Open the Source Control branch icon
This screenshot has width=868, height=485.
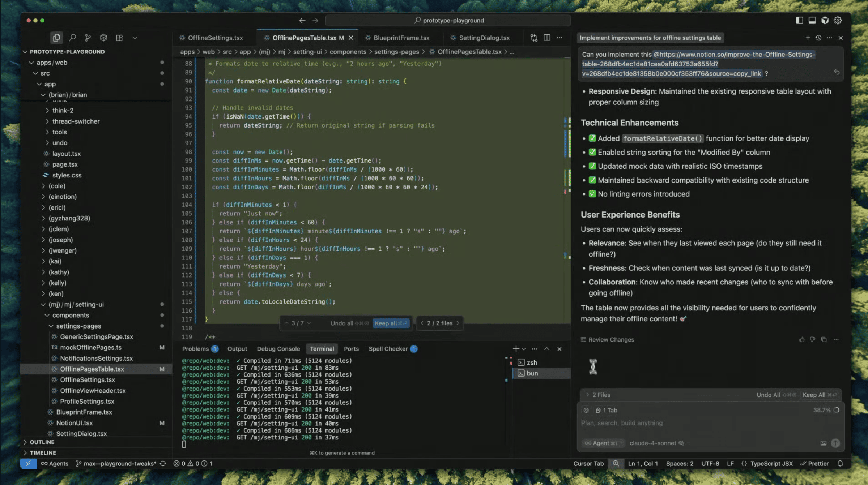pos(88,38)
